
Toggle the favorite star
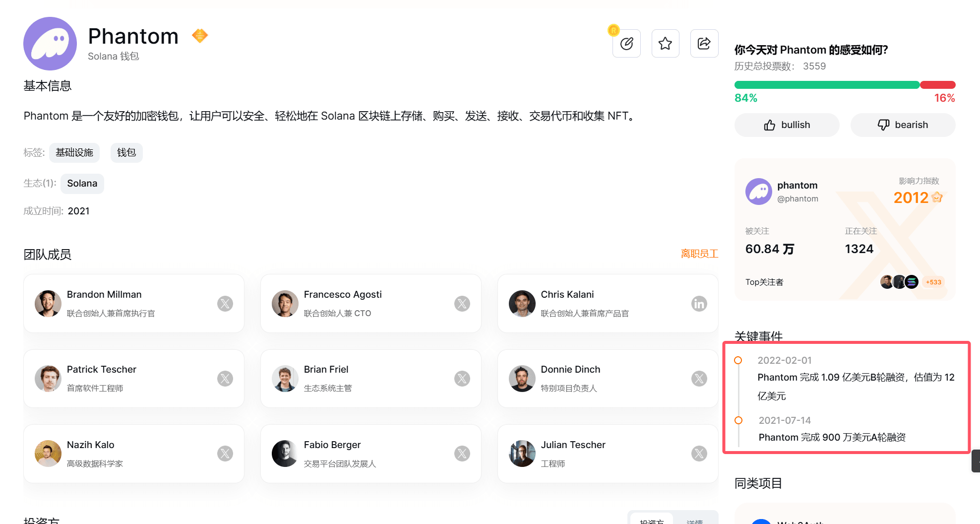coord(665,43)
